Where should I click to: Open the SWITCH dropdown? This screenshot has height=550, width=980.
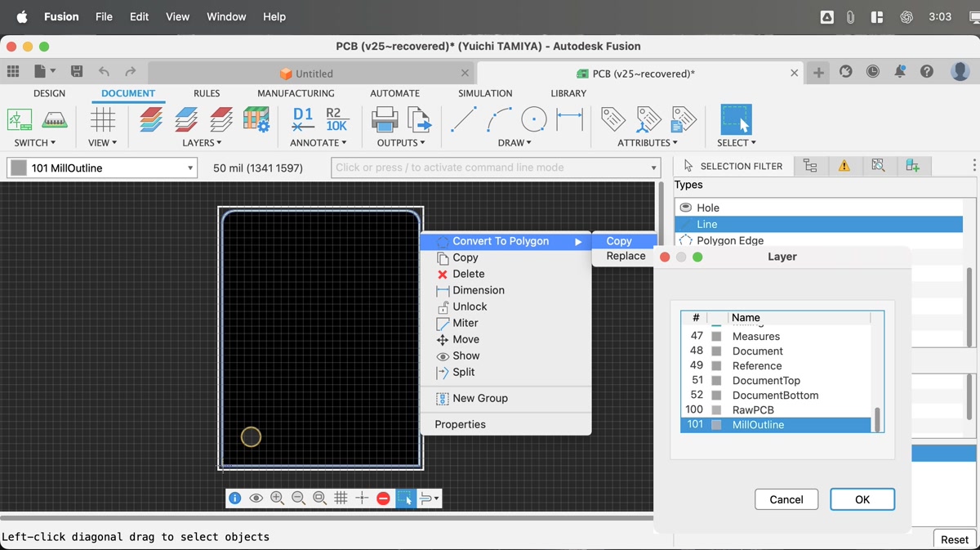point(35,143)
